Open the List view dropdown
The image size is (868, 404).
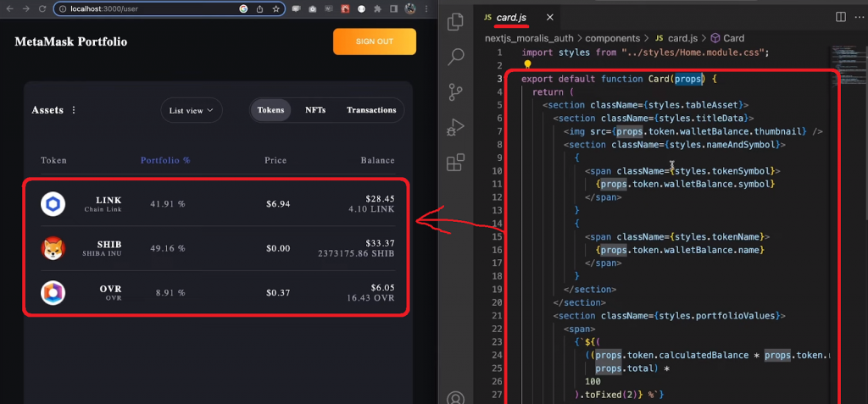[x=192, y=110]
